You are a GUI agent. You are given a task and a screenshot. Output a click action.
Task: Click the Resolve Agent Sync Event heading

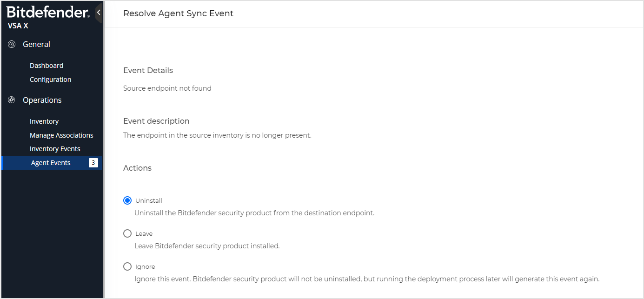178,13
